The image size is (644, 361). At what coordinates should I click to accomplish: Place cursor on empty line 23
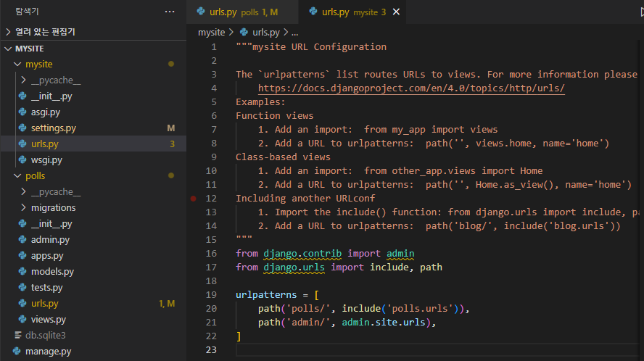(x=435, y=349)
